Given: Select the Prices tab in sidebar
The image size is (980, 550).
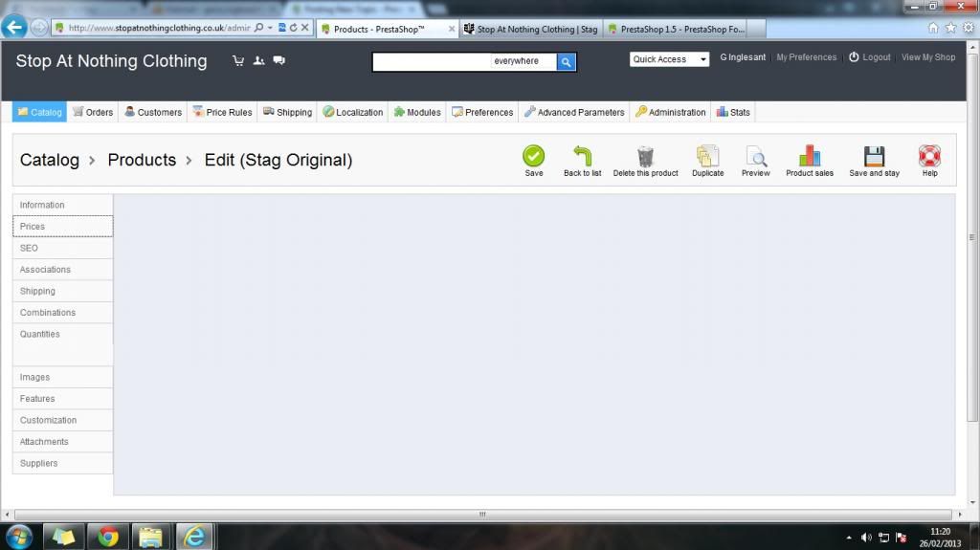Looking at the screenshot, I should [x=62, y=227].
